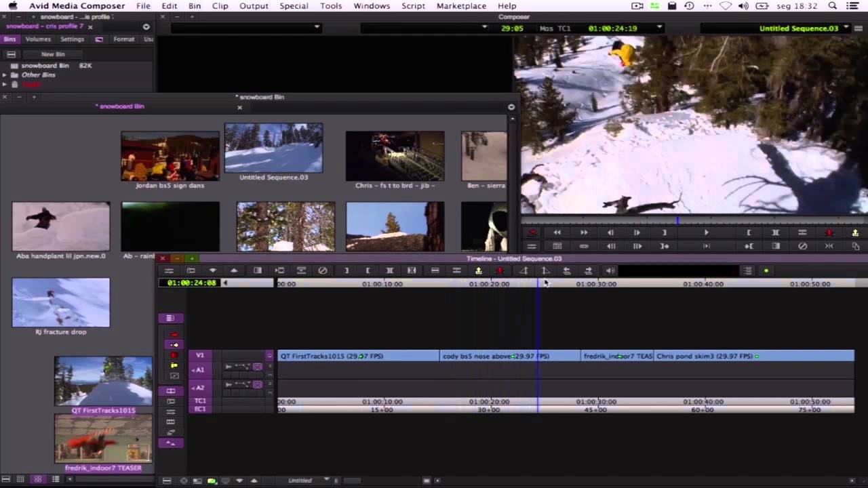The height and width of the screenshot is (488, 868).
Task: Click the yellow Extract button in timeline toolbar
Action: point(478,270)
